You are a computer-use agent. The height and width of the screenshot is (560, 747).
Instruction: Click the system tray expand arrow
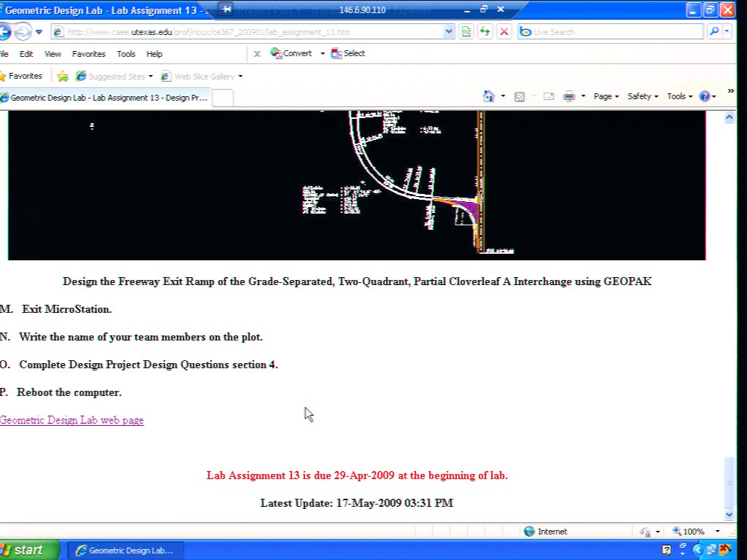(698, 551)
